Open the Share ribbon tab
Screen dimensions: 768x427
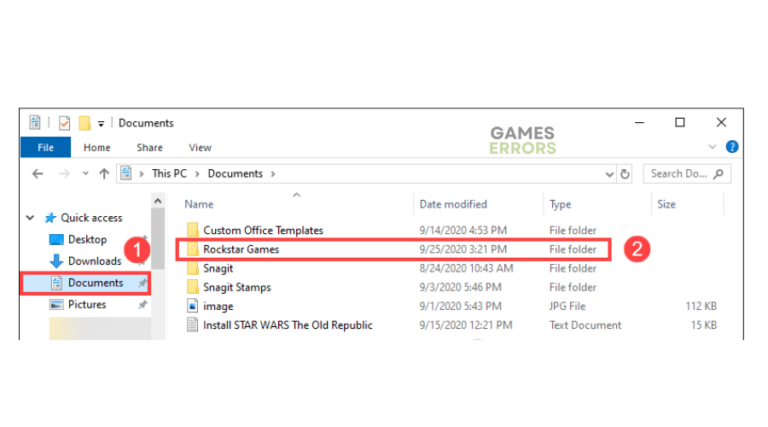click(149, 148)
